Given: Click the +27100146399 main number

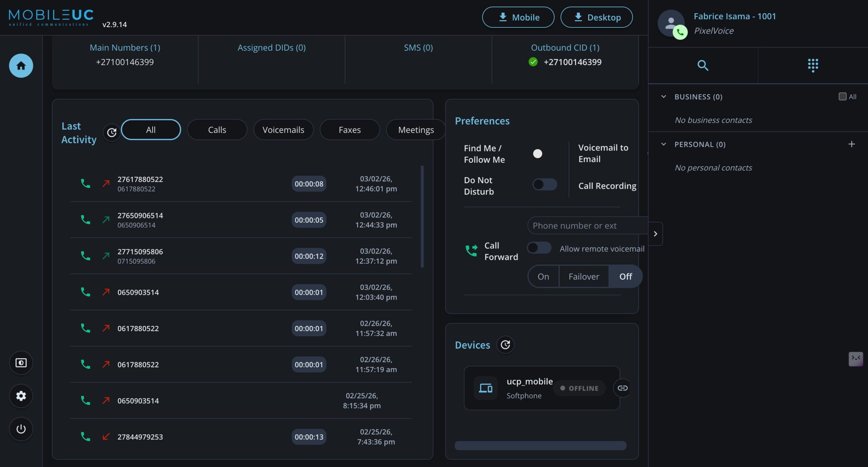Looking at the screenshot, I should point(125,62).
